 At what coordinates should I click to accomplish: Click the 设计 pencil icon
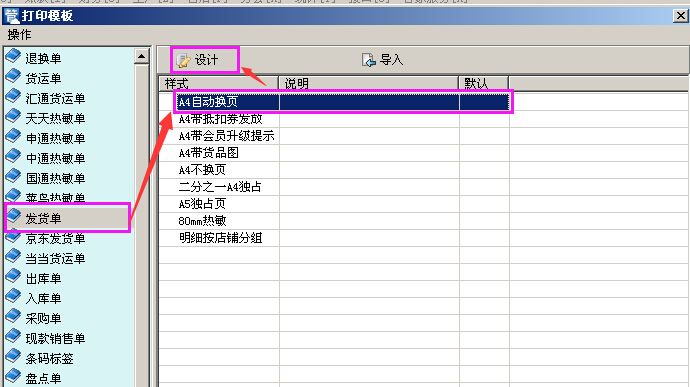point(183,60)
